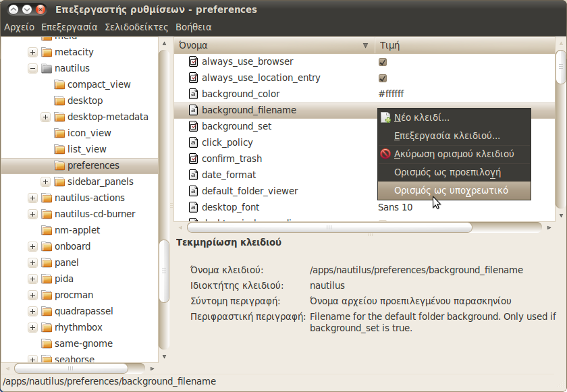Open the Βοήθεια menu

(x=194, y=27)
